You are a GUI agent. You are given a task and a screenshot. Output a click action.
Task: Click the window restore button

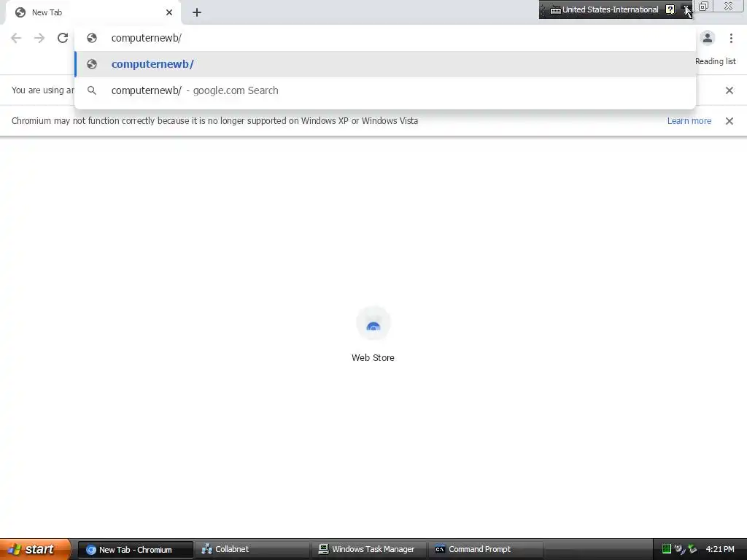point(704,6)
